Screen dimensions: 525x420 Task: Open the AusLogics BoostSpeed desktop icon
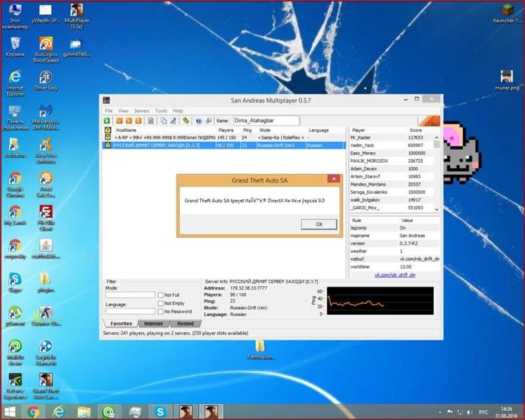point(46,50)
